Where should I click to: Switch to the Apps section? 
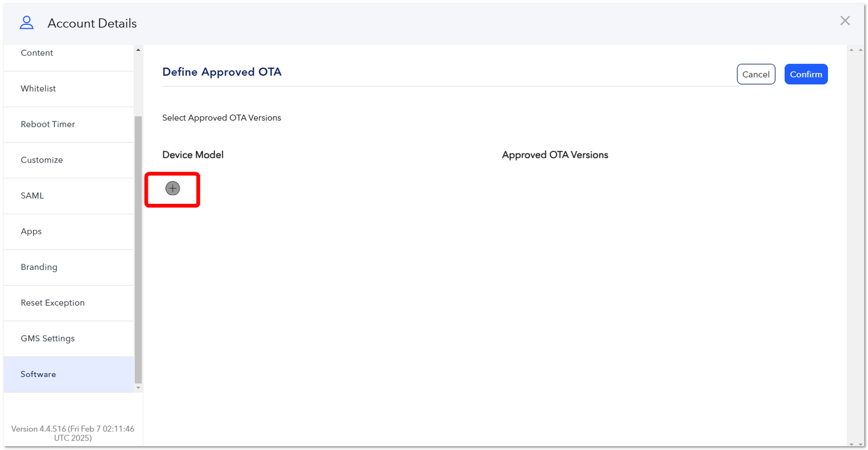[68, 232]
